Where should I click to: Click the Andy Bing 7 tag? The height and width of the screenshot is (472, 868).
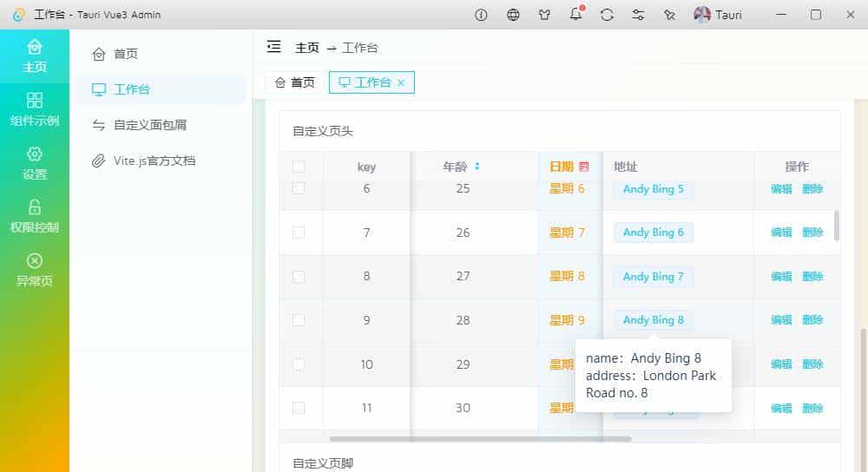(654, 276)
